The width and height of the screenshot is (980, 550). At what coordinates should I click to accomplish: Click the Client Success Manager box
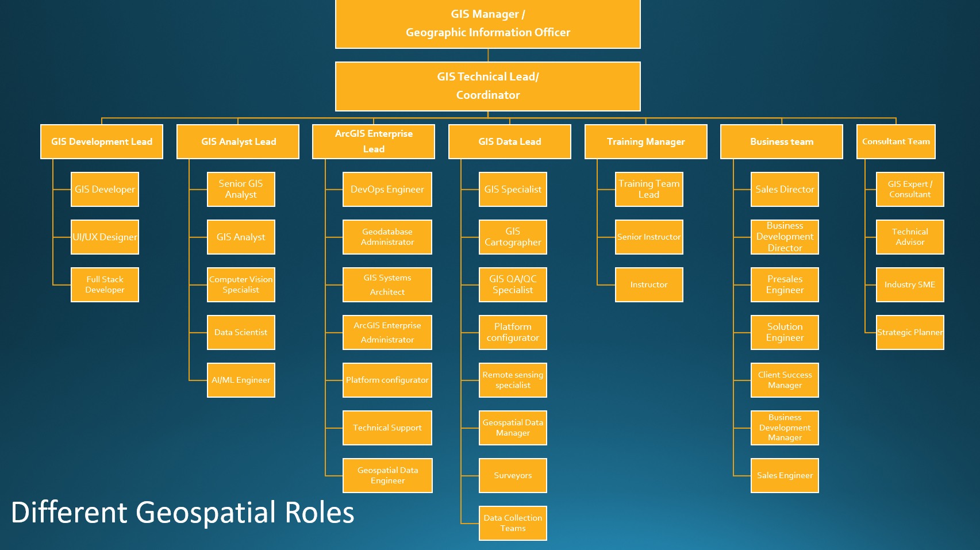(785, 380)
